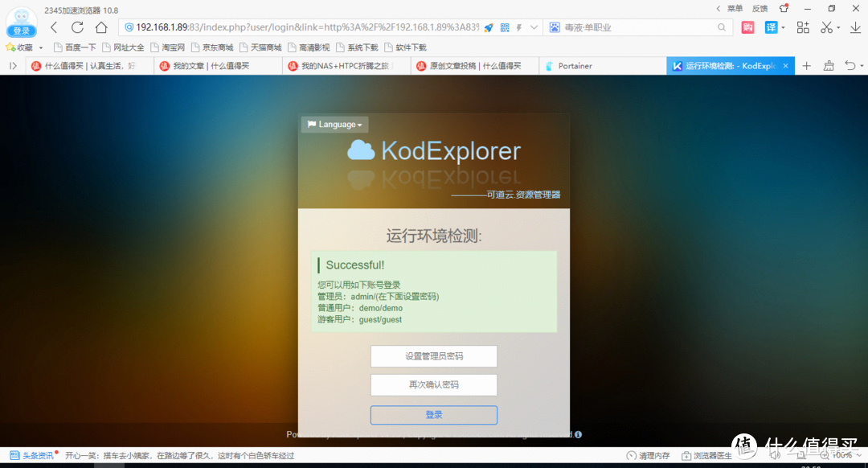Switch to the Portainer tab
868x468 pixels.
point(602,66)
